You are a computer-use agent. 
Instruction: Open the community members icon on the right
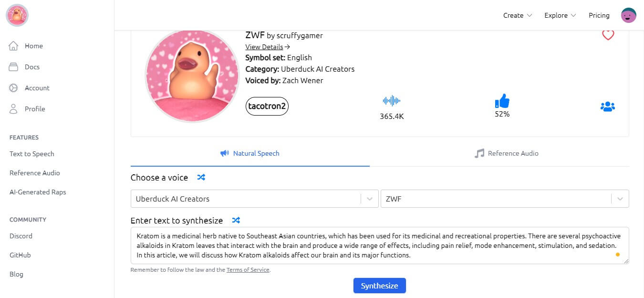tap(607, 106)
